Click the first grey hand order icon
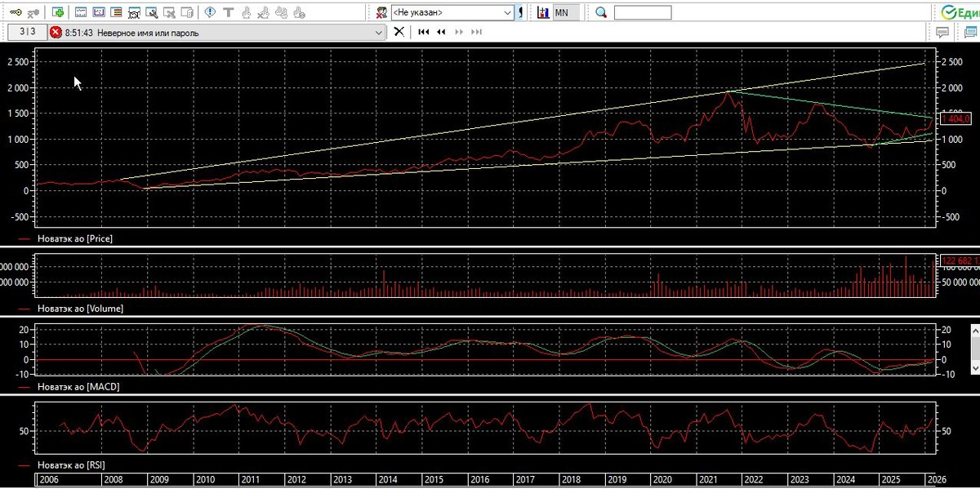This screenshot has height=489, width=980. point(246,12)
